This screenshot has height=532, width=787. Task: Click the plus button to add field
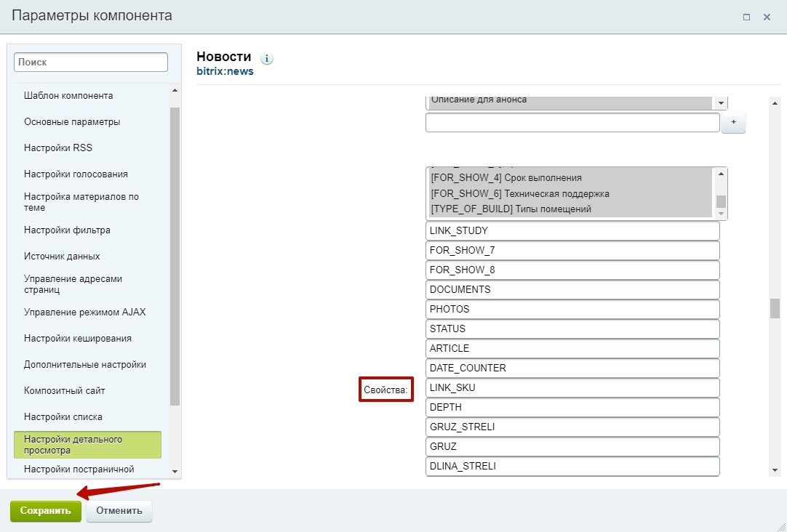pyautogui.click(x=733, y=123)
